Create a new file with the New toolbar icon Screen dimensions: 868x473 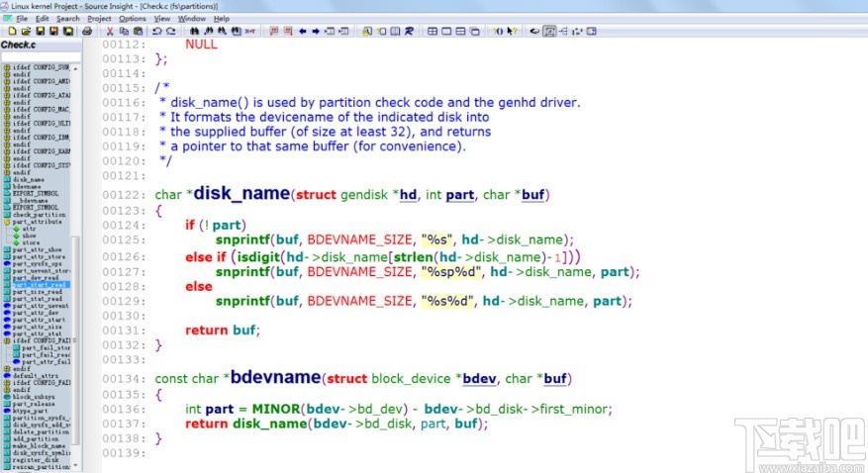click(x=12, y=32)
